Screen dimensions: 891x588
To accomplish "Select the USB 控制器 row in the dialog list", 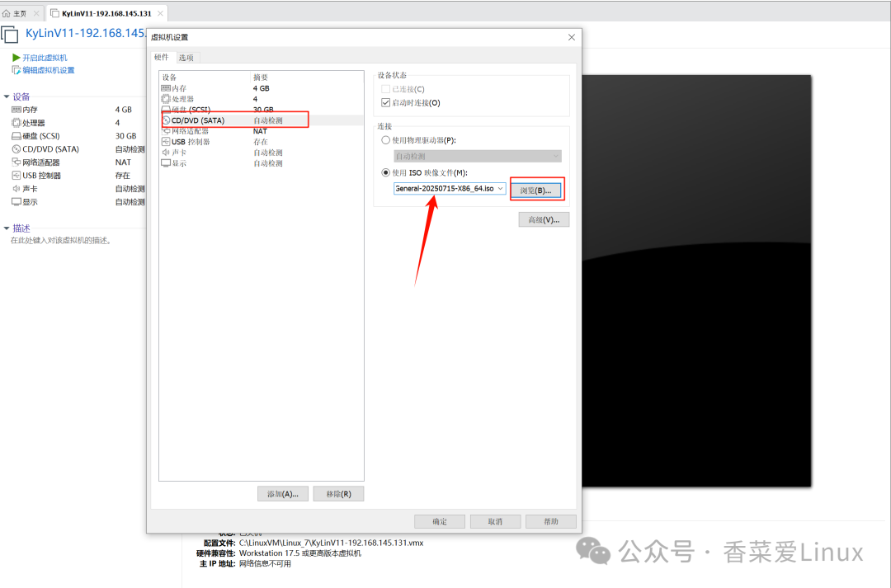I will (262, 142).
